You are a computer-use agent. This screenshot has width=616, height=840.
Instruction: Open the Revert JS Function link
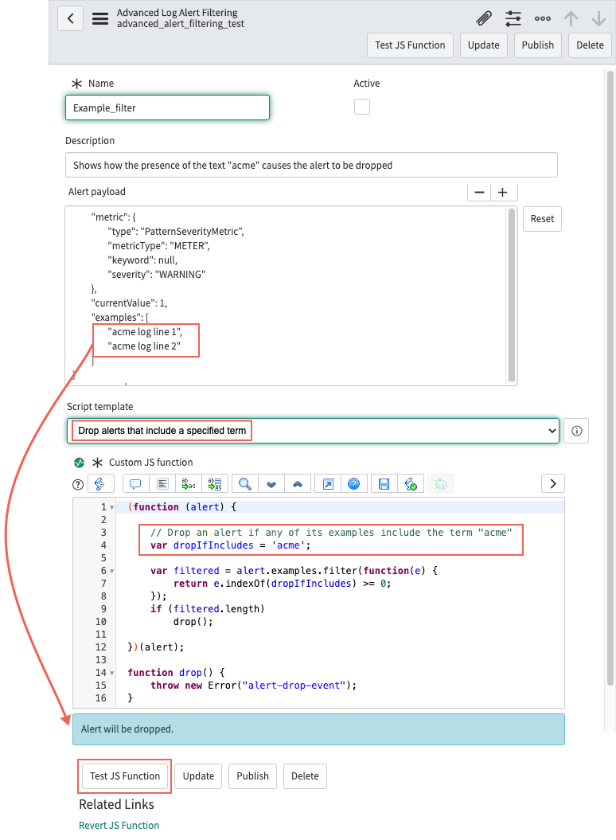tap(119, 826)
